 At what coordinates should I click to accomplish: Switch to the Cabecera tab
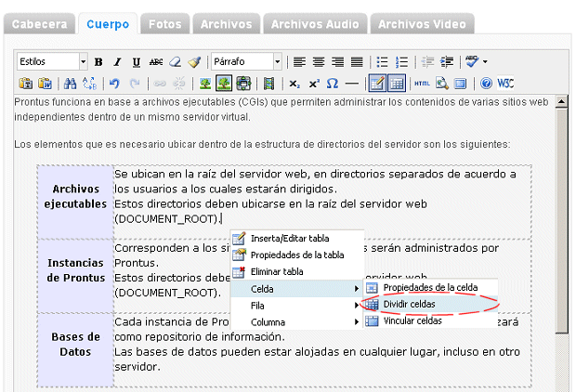pos(39,24)
